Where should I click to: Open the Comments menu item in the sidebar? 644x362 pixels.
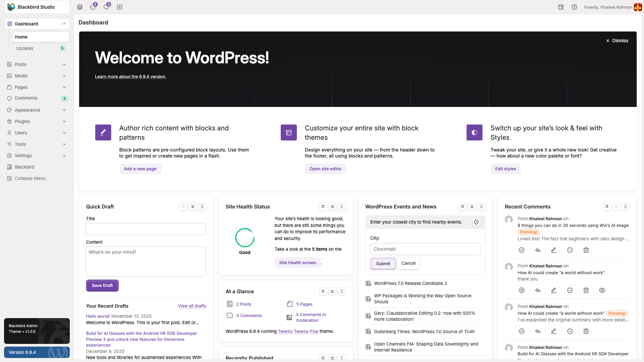pos(26,98)
